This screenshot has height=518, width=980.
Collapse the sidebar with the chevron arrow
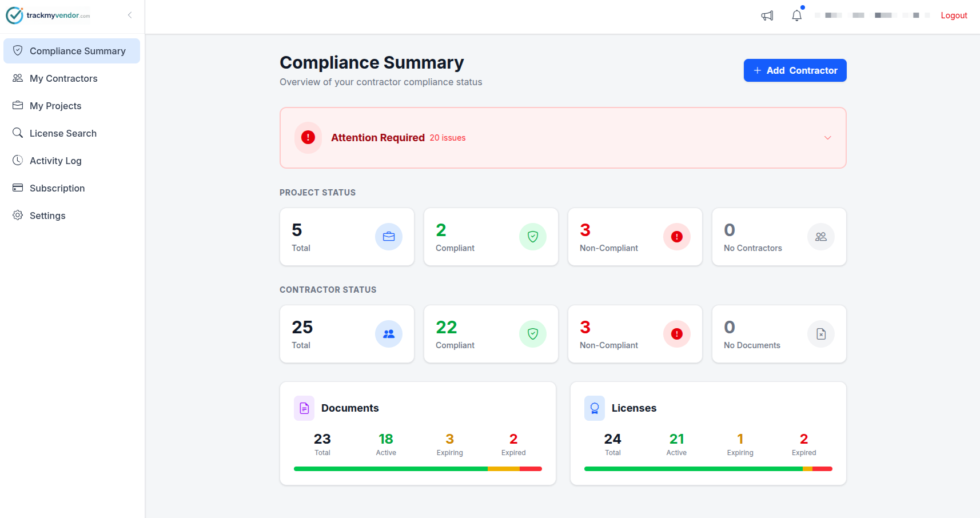(130, 15)
